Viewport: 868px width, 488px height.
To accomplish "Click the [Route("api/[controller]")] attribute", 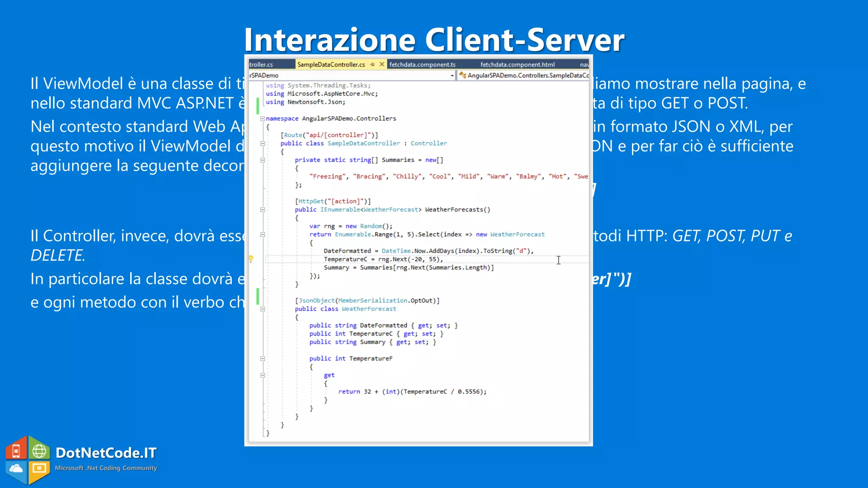I will point(329,135).
